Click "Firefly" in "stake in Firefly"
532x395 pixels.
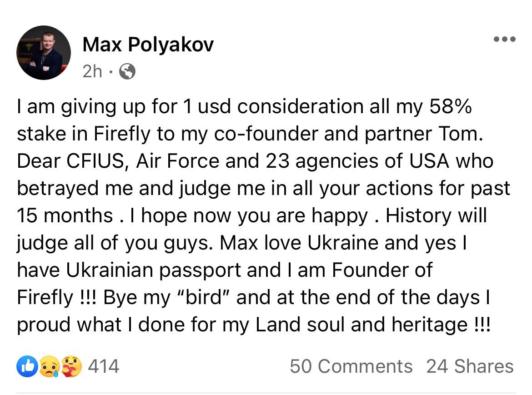tap(122, 134)
